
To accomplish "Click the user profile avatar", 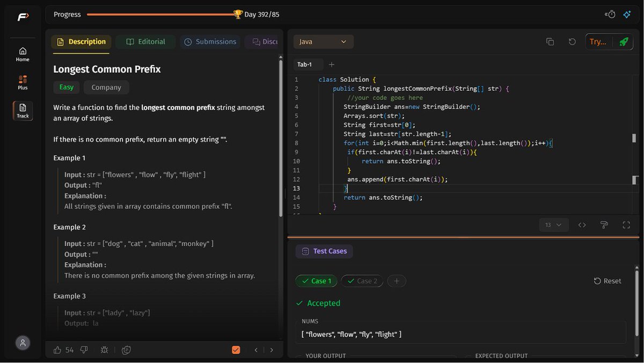I will (23, 343).
